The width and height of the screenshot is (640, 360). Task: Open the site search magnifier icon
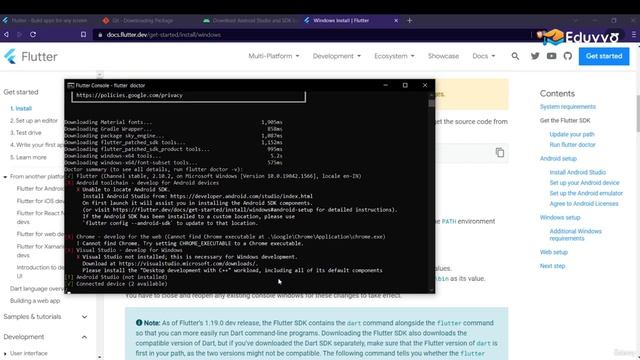coord(515,56)
